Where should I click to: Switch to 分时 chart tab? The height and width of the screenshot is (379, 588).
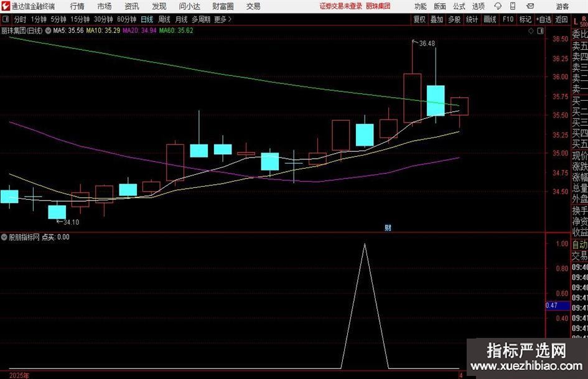[20, 19]
